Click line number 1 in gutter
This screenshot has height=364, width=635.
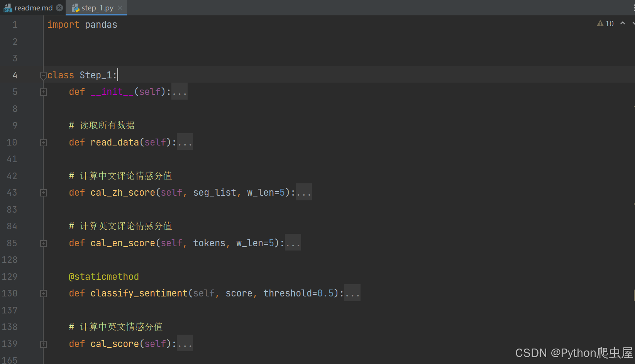pyautogui.click(x=15, y=25)
